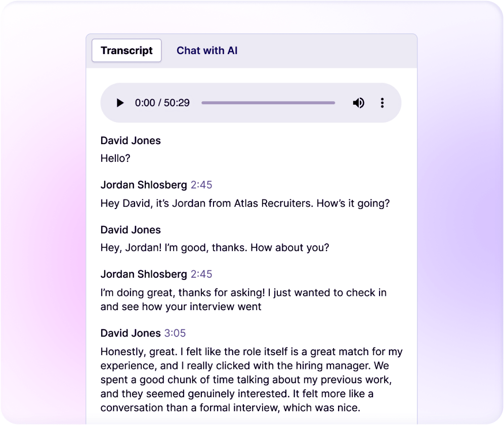Click the "Hello?" transcript line
Viewport: 504px width, 425px height.
click(x=115, y=158)
